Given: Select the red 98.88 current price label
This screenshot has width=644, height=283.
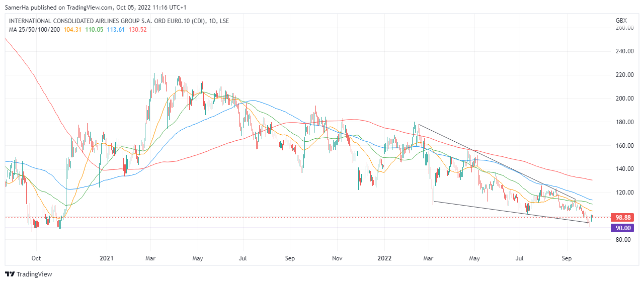Looking at the screenshot, I should pyautogui.click(x=623, y=218).
